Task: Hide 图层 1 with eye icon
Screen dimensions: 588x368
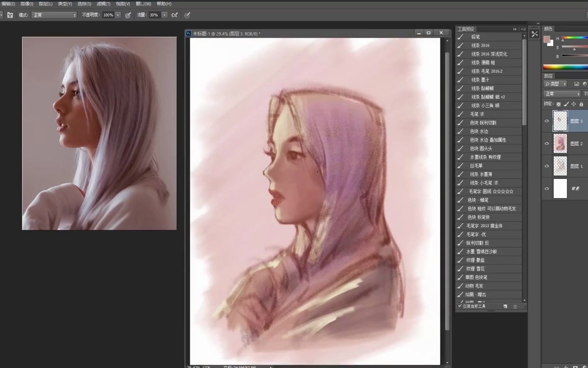Action: pyautogui.click(x=547, y=166)
